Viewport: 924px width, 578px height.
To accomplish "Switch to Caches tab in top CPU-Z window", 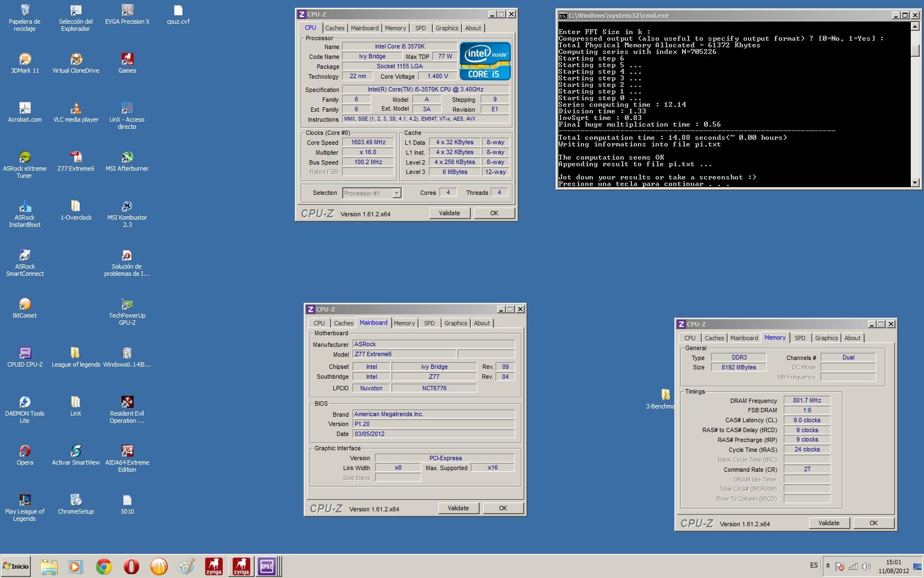I will 334,28.
